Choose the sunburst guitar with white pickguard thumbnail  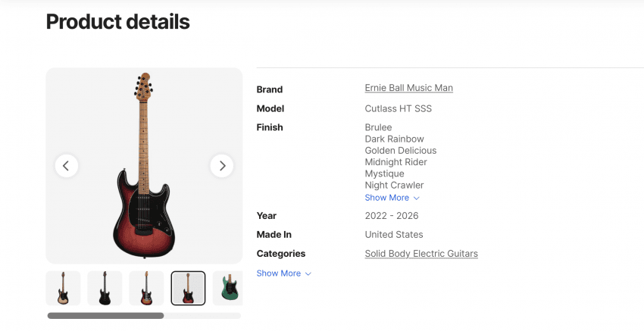(x=146, y=288)
